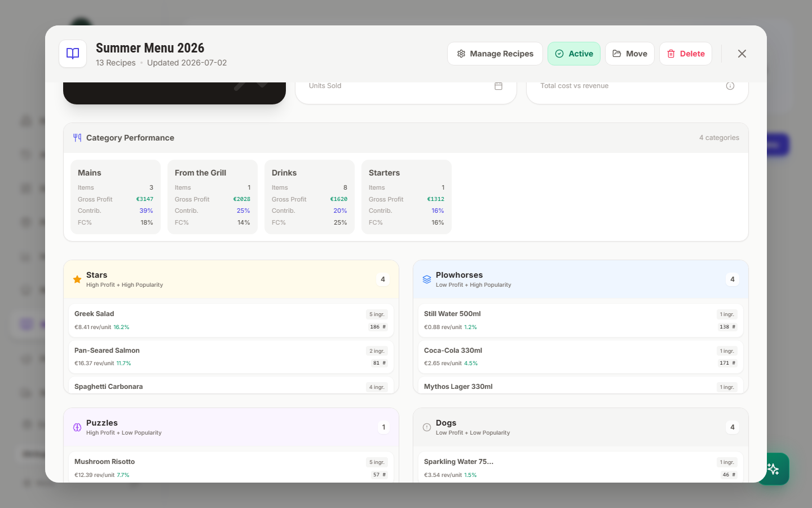Click the brain icon beside Puzzles
The width and height of the screenshot is (812, 508).
pyautogui.click(x=77, y=427)
